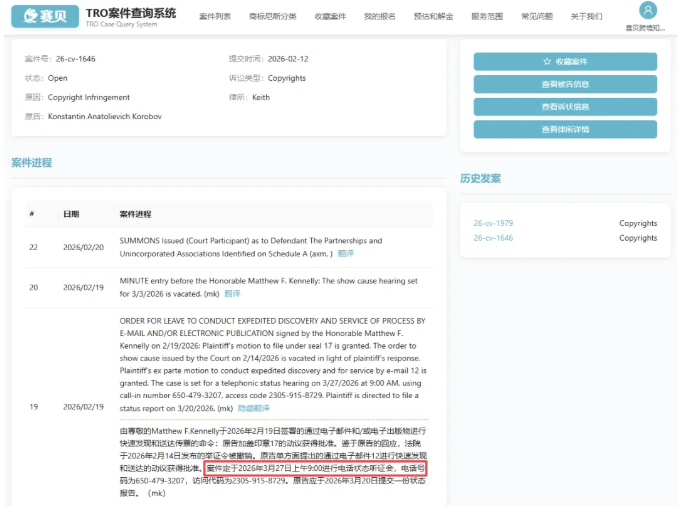This screenshot has width=677, height=507.
Task: Collapse translation with 隐藏翻译 on entry 19
Action: point(253,409)
